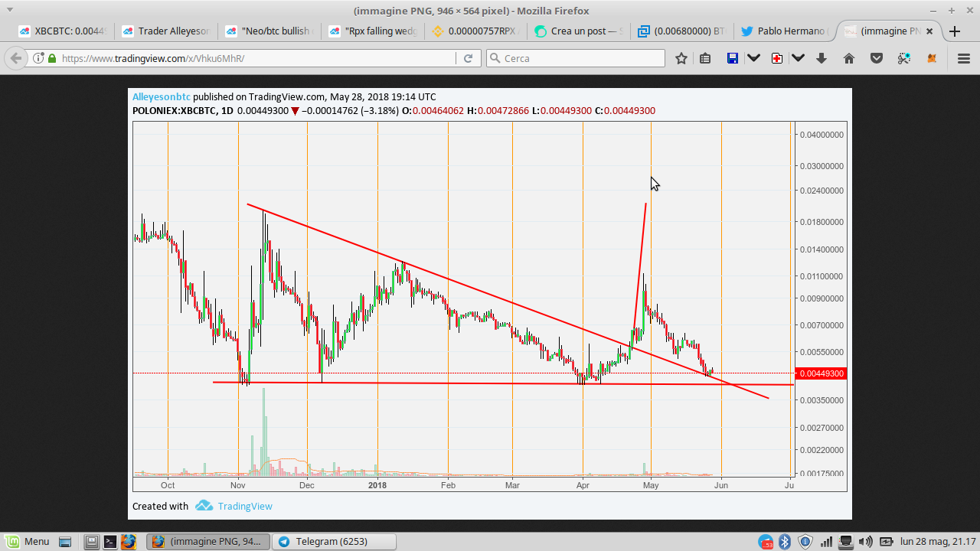This screenshot has width=980, height=551.
Task: Expand dropdown beside the floppy disk icon
Action: click(753, 58)
